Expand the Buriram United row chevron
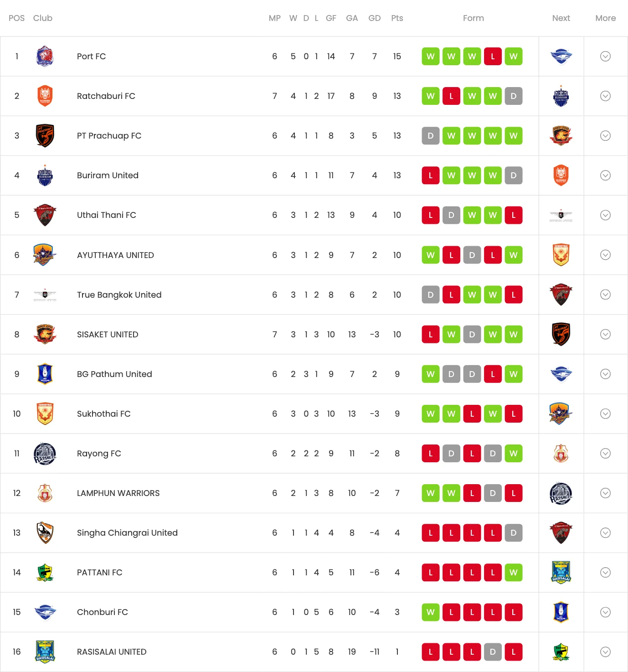Viewport: 628px width, 672px height. pos(605,175)
